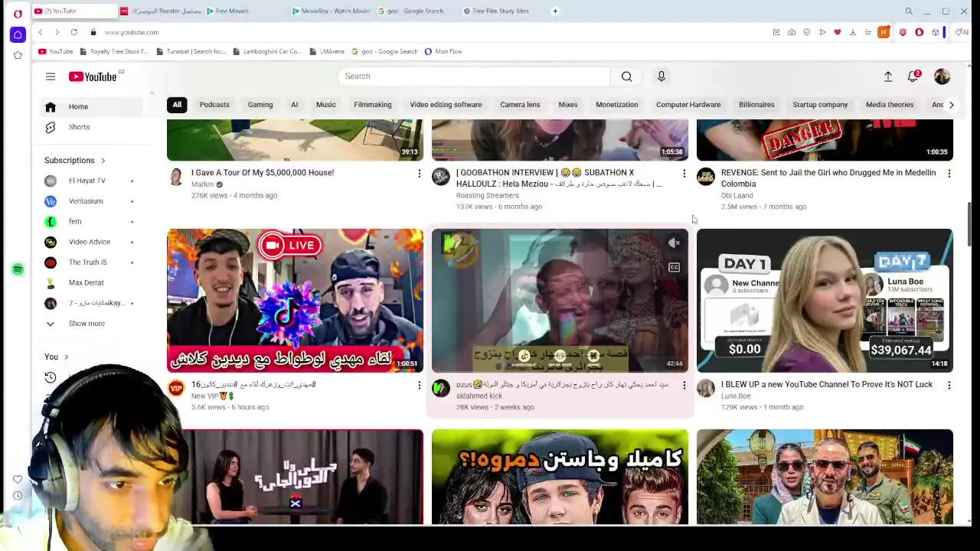Select the Podcasts chip
The width and height of the screenshot is (980, 551).
coord(214,105)
